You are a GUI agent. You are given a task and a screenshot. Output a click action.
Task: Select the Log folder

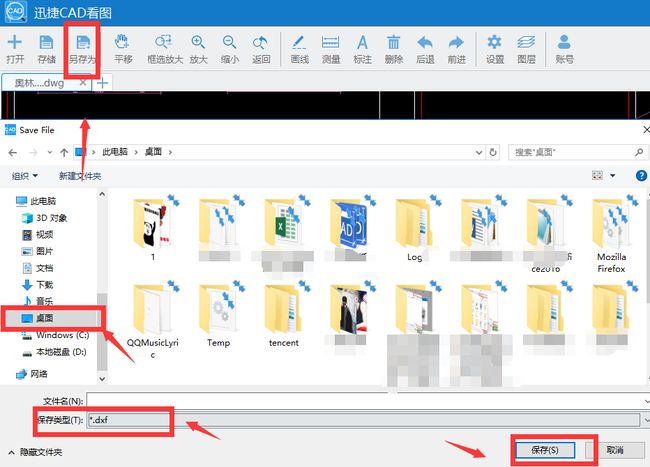pos(415,229)
